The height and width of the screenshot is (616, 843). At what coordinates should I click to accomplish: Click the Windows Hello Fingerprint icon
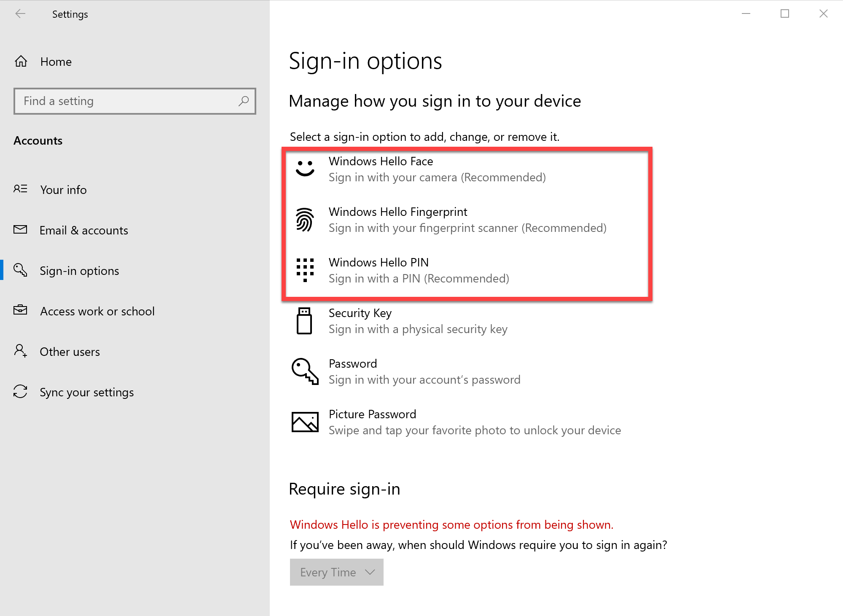(305, 219)
